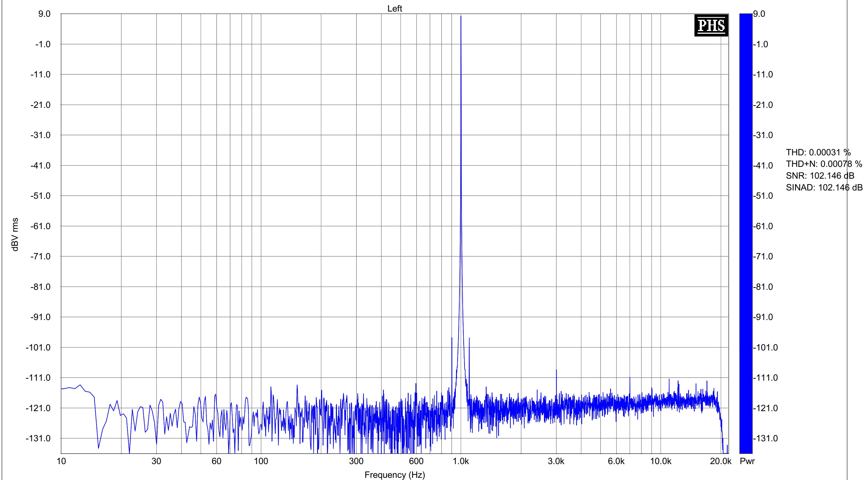Click the tip of the 1 kHz fundamental peak
868x480 pixels.
[x=461, y=16]
